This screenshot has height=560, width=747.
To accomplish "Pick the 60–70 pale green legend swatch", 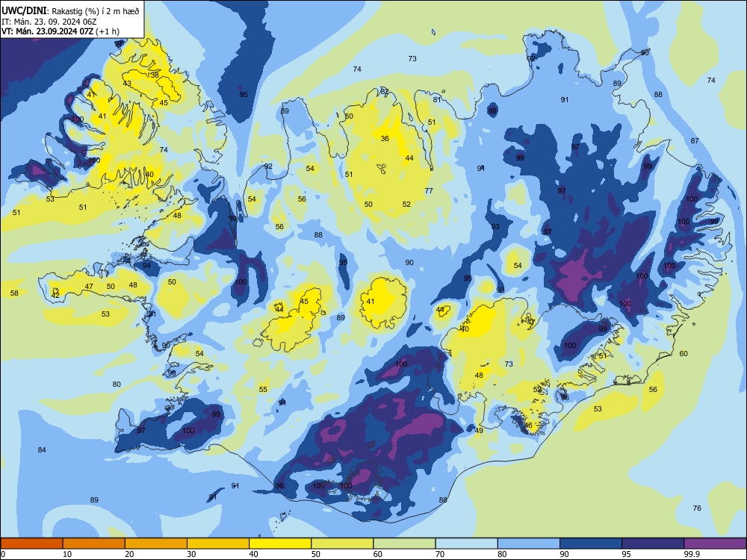I will (404, 544).
